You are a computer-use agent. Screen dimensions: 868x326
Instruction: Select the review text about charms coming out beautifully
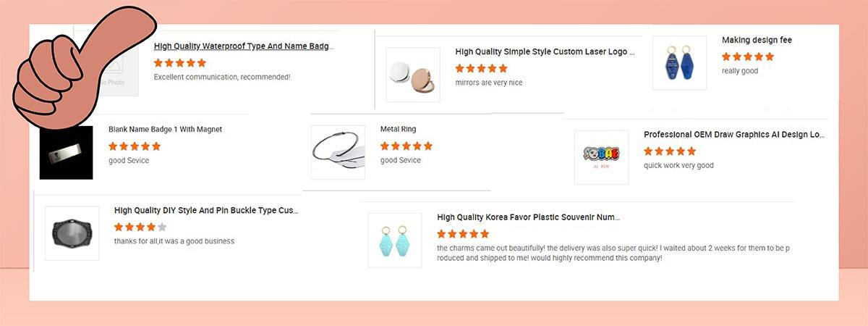(613, 253)
